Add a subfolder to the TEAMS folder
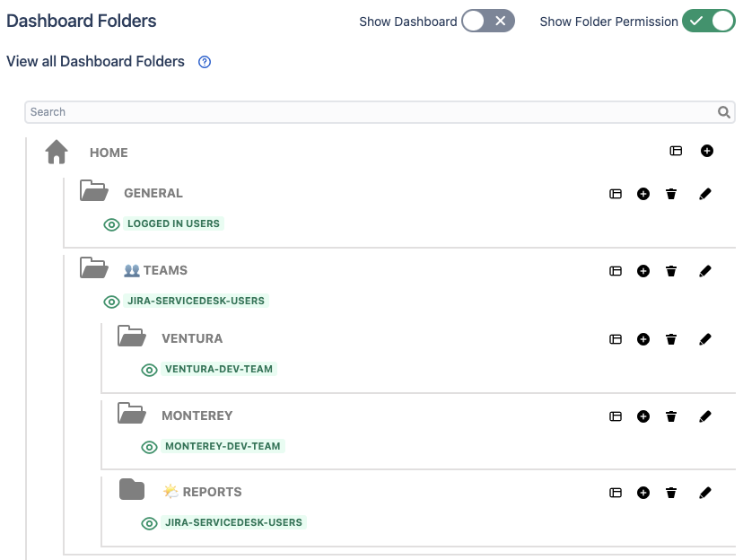Viewport: 743px width, 560px height. 643,271
